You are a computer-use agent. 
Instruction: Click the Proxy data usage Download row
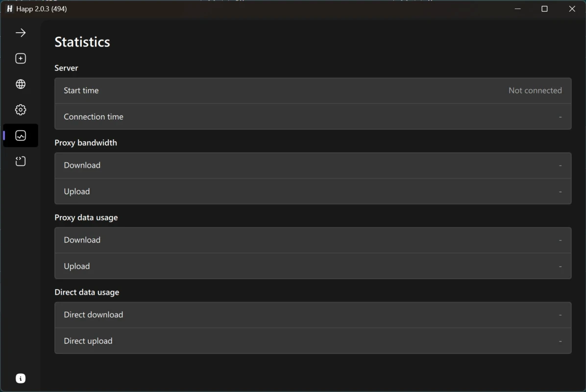313,240
